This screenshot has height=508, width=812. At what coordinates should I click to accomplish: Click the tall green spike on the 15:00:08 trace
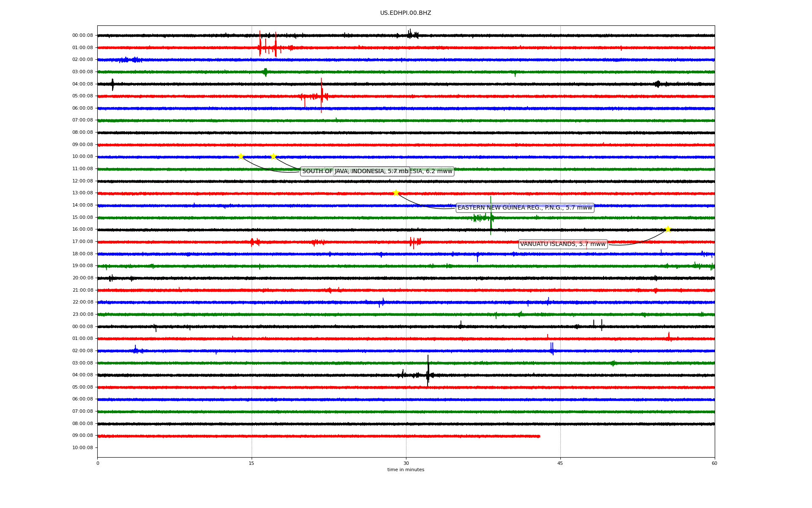(x=491, y=216)
